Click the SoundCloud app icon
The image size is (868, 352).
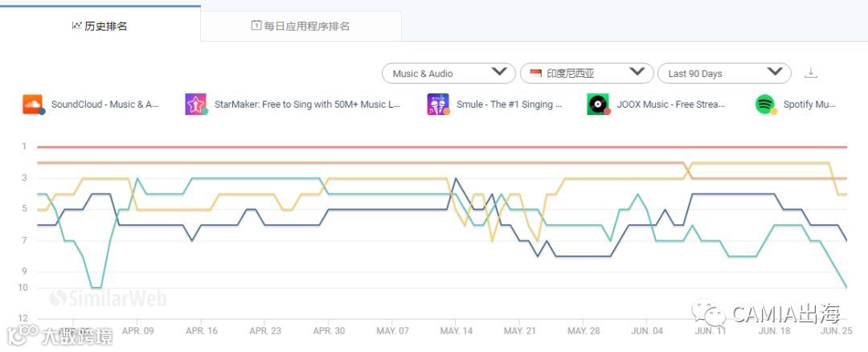33,104
